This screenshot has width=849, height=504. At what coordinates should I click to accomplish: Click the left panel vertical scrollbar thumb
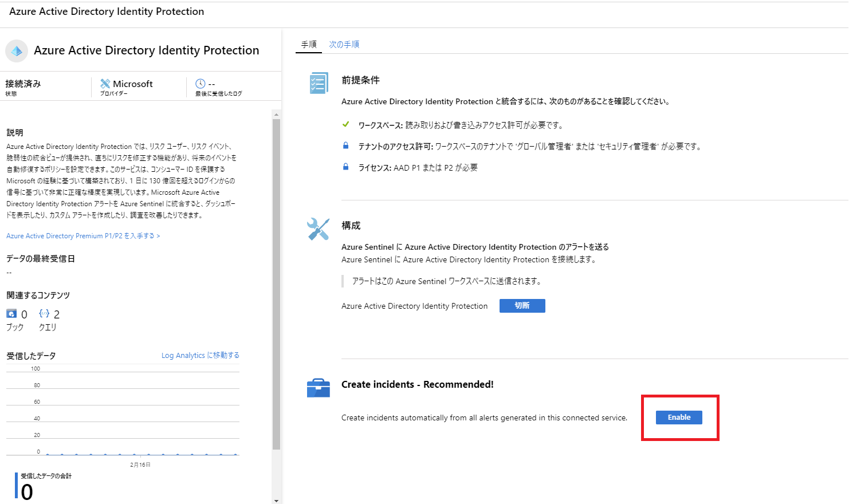pyautogui.click(x=276, y=285)
